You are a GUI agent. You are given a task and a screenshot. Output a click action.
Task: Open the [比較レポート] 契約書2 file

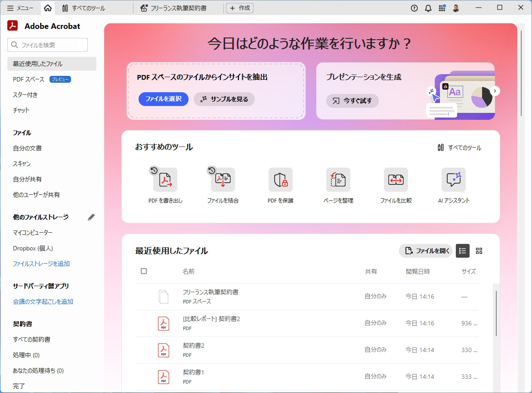click(x=307, y=323)
